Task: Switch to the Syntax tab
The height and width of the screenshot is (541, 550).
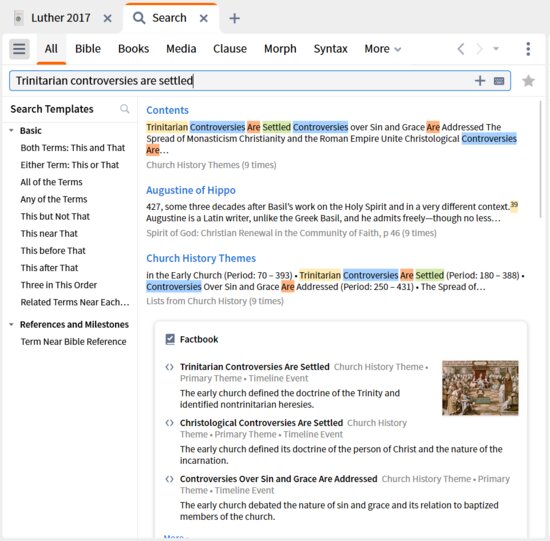Action: point(330,49)
